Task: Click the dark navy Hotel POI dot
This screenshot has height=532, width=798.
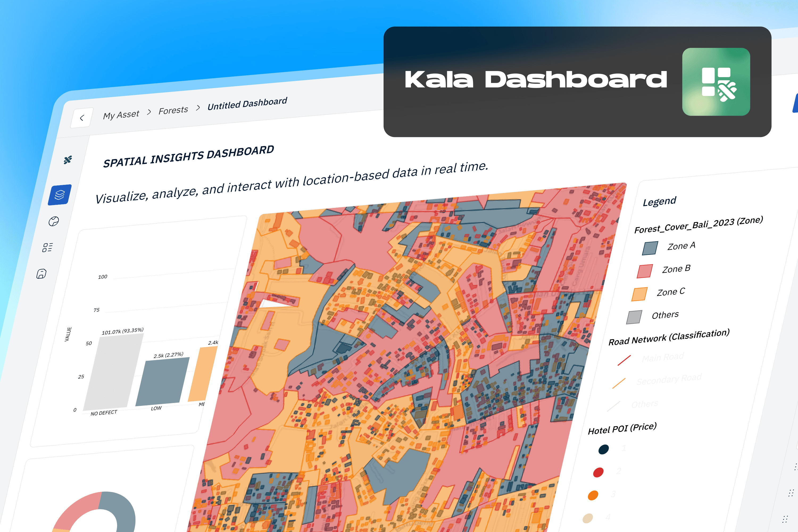Action: tap(604, 449)
